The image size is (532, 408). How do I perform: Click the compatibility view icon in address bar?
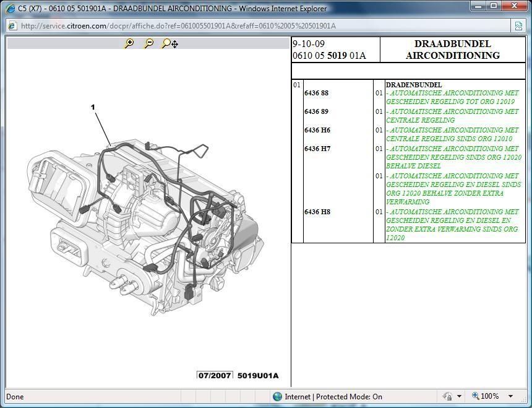(518, 26)
